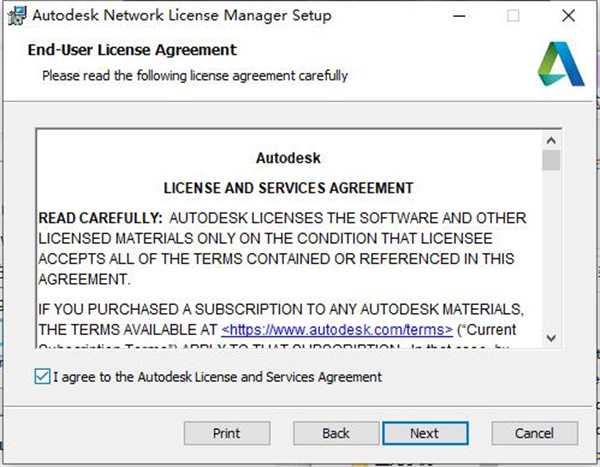Click the license text scrollbar thumb

tap(551, 161)
